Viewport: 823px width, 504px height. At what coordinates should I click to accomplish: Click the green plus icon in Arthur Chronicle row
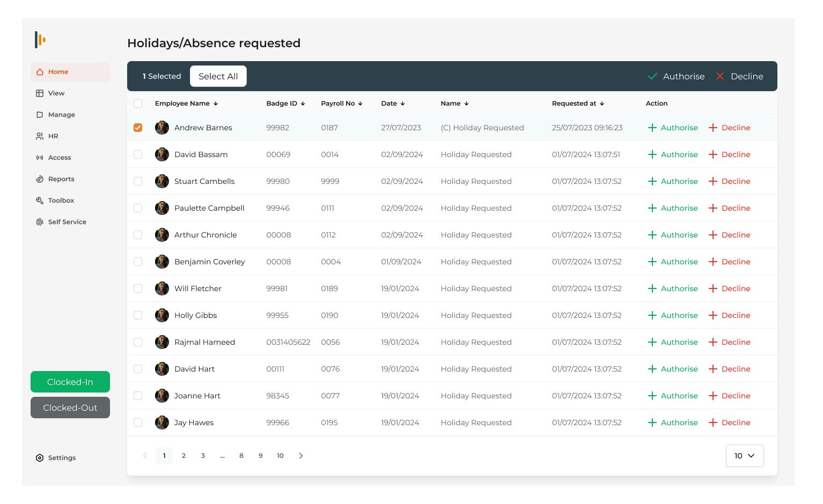coord(652,235)
